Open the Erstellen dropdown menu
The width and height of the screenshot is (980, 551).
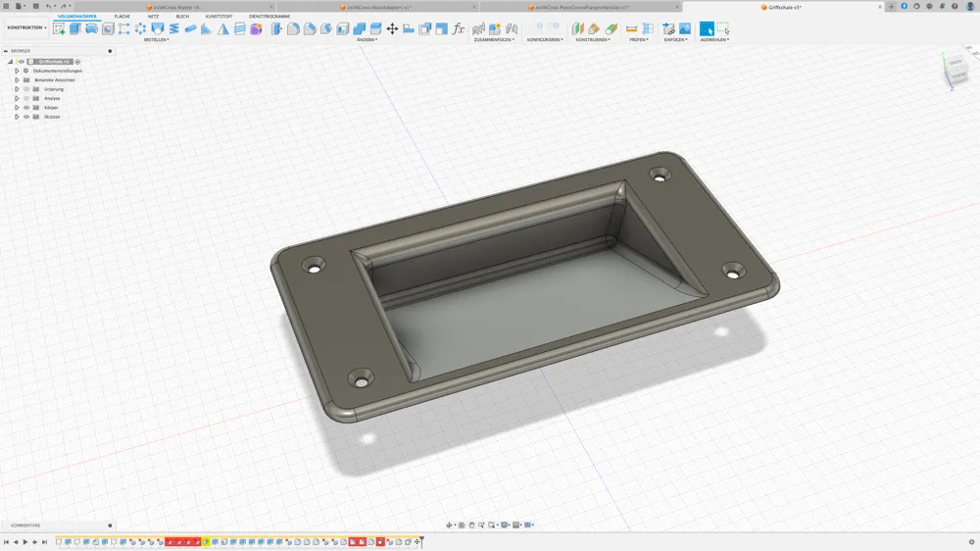[156, 39]
